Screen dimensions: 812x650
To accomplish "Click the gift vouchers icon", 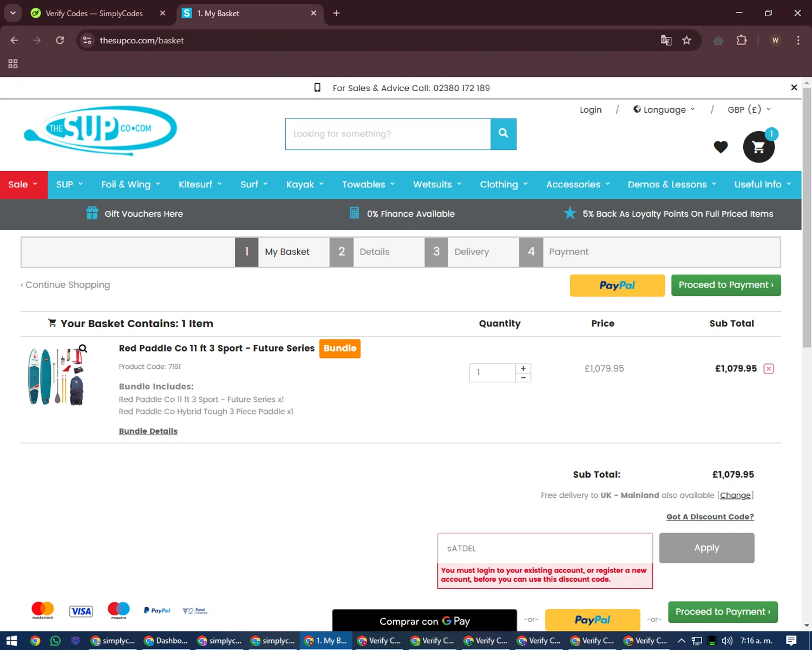I will coord(92,213).
